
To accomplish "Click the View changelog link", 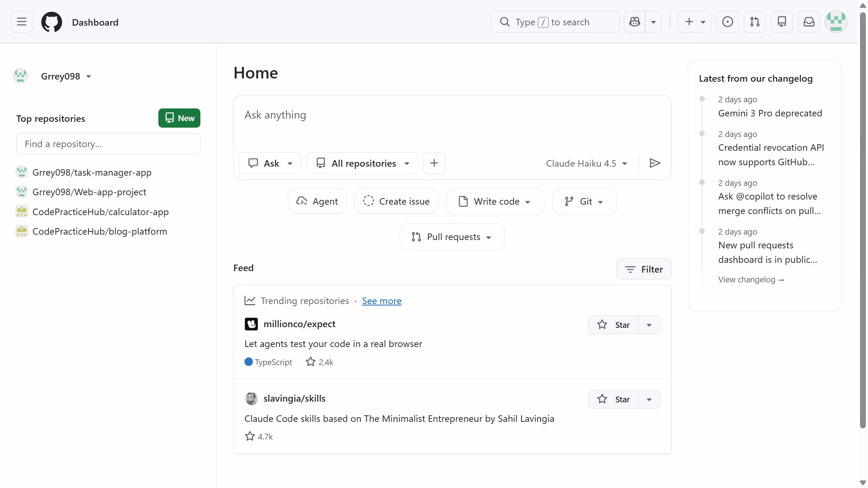I will point(751,279).
